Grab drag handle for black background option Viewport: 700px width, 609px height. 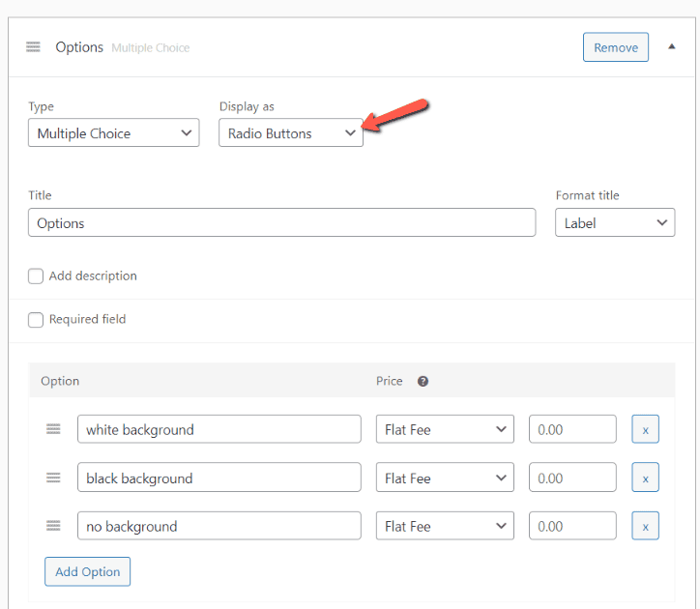(53, 478)
